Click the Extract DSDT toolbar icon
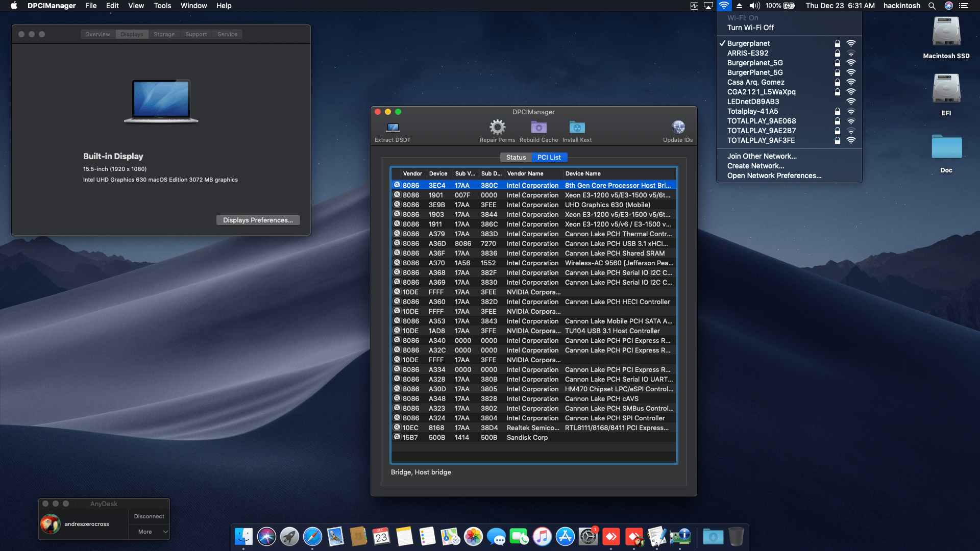Image resolution: width=980 pixels, height=551 pixels. [x=393, y=128]
